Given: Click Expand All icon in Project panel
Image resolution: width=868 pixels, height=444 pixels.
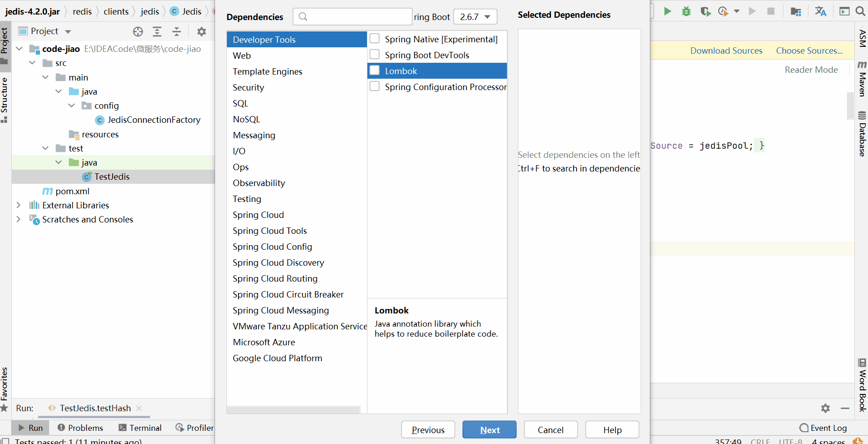Looking at the screenshot, I should pos(157,31).
